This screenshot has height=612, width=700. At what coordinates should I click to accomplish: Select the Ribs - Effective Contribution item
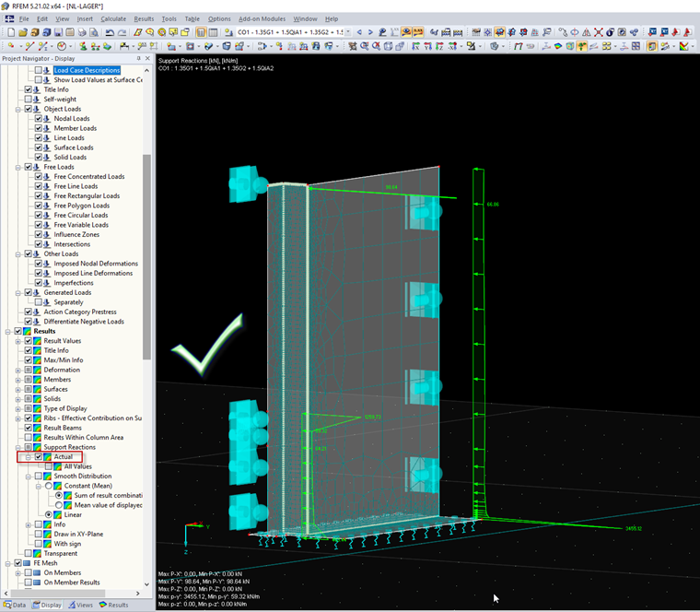92,418
